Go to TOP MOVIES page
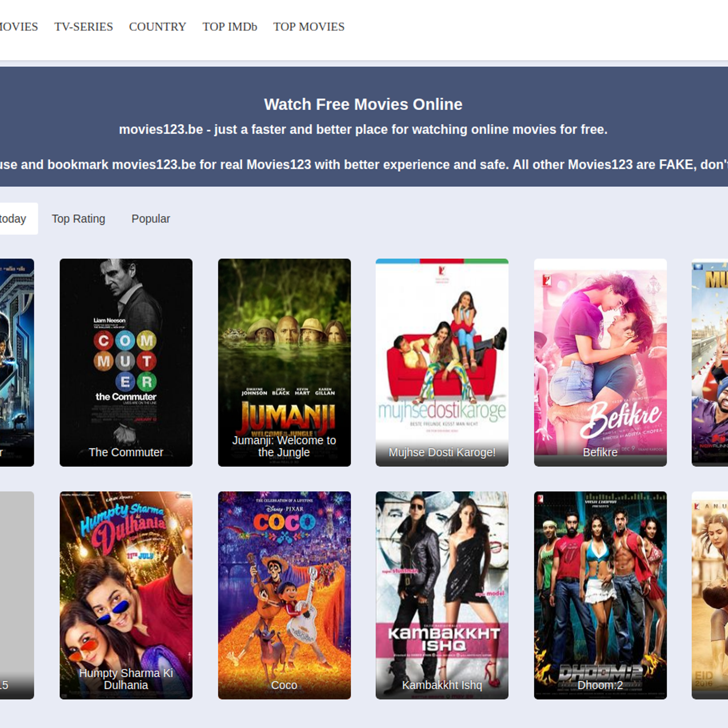Screen dimensions: 728x728 [x=309, y=27]
